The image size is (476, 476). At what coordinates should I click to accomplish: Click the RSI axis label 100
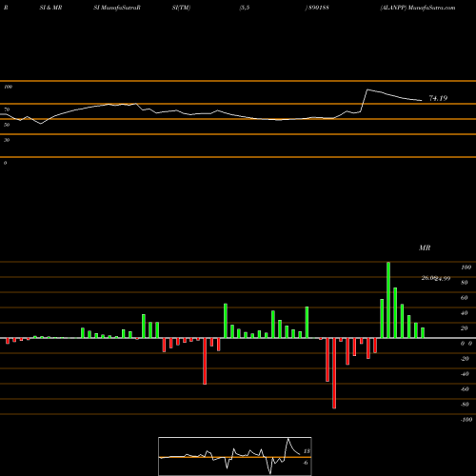coord(8,87)
